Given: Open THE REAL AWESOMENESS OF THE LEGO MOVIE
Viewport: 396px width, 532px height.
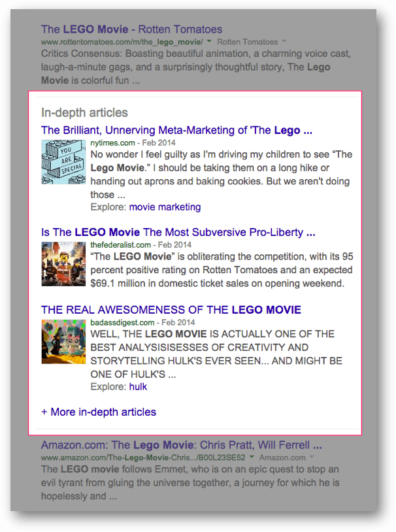Looking at the screenshot, I should 171,310.
